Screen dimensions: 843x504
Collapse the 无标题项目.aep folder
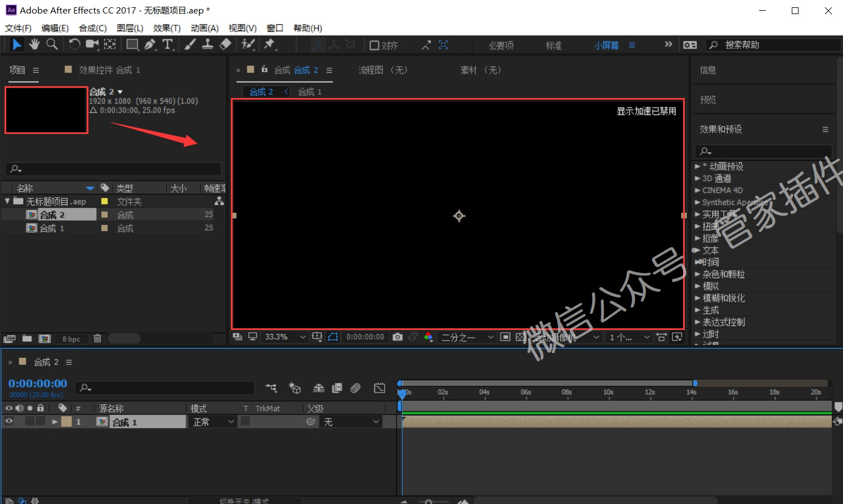(x=7, y=201)
